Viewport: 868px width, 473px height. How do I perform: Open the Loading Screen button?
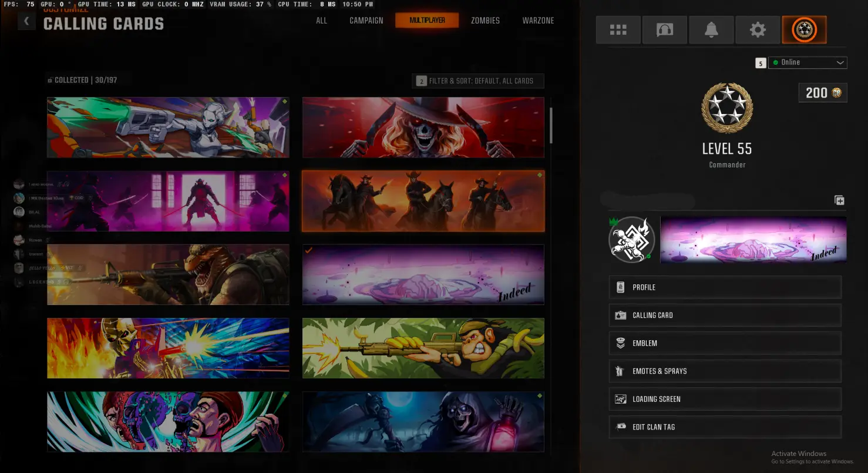tap(725, 399)
